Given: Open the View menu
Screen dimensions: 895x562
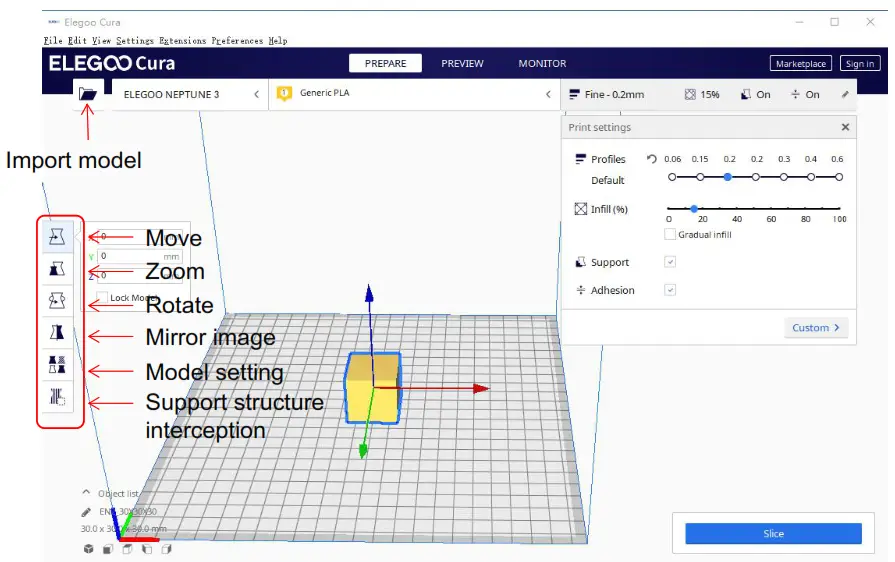Looking at the screenshot, I should 102,41.
